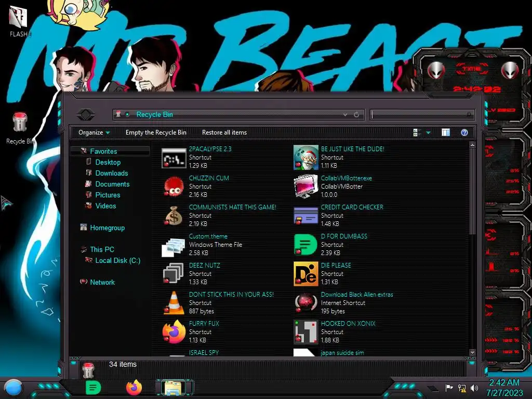Click the refresh icon in address bar
Image resolution: width=532 pixels, height=399 pixels.
coord(356,115)
